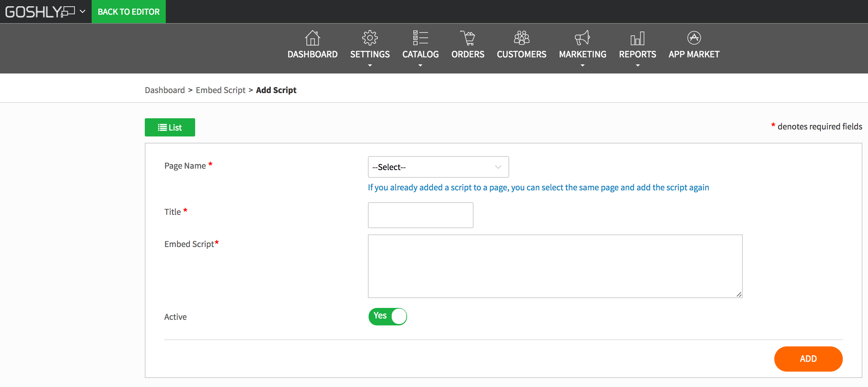Click the Marketing megaphone icon
Viewport: 868px width, 387px height.
tap(582, 38)
